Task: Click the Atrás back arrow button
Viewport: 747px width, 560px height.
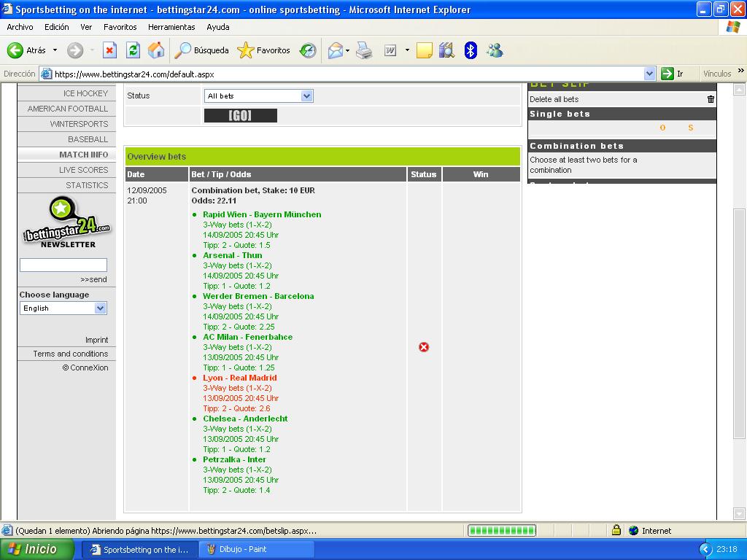Action: click(x=27, y=50)
